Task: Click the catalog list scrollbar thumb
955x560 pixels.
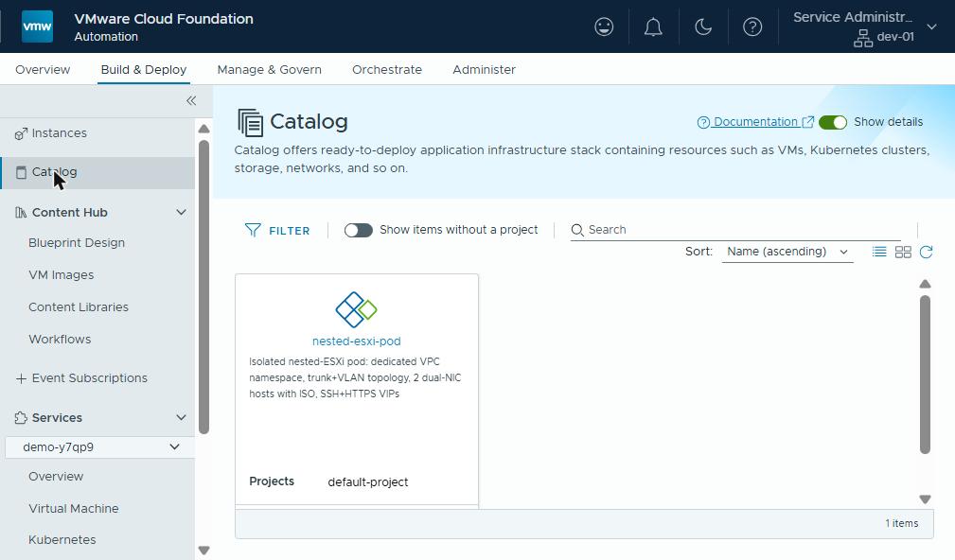Action: tap(925, 375)
